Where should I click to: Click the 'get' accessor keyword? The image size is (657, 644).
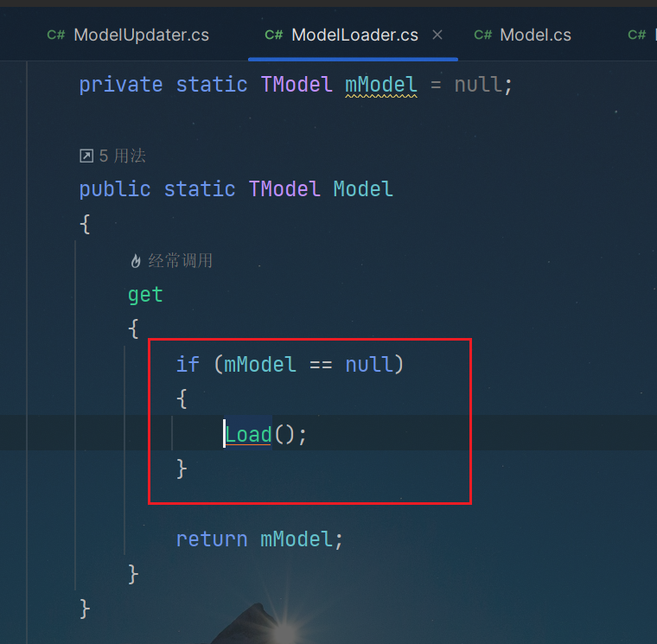coord(145,295)
